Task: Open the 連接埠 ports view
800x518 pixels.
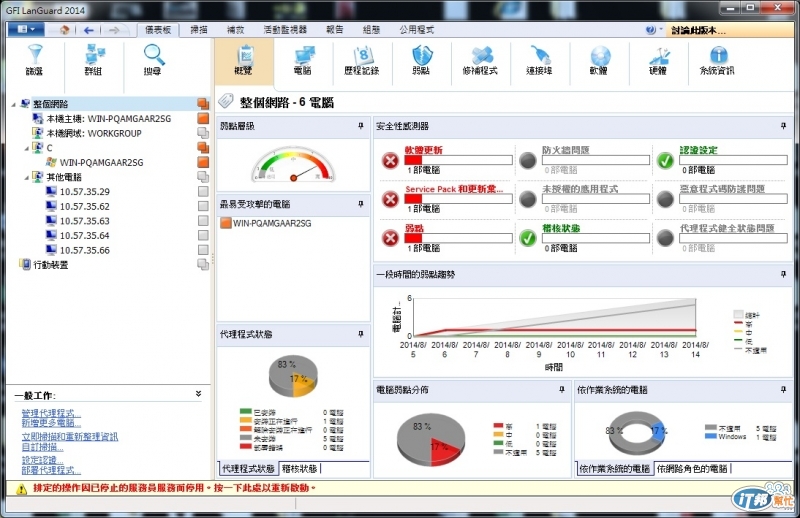Action: point(540,60)
